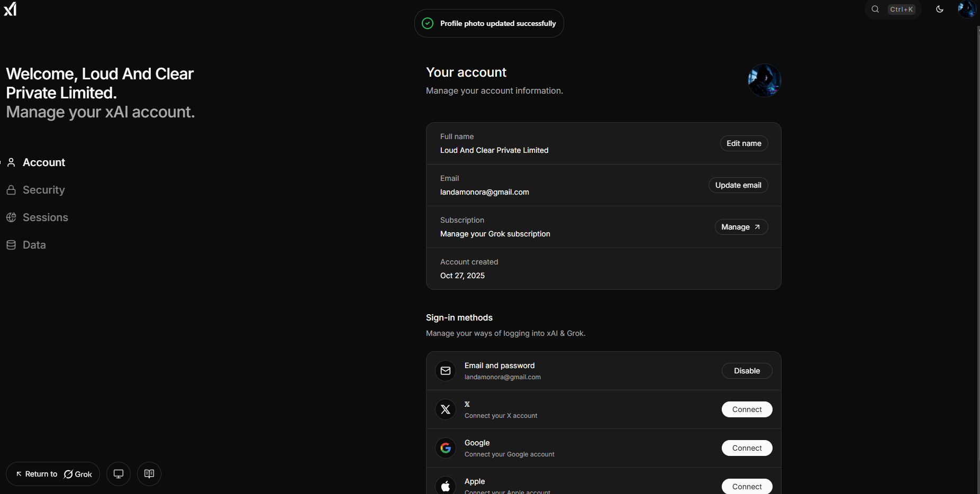This screenshot has width=980, height=494.
Task: Connect your Google account
Action: (747, 448)
